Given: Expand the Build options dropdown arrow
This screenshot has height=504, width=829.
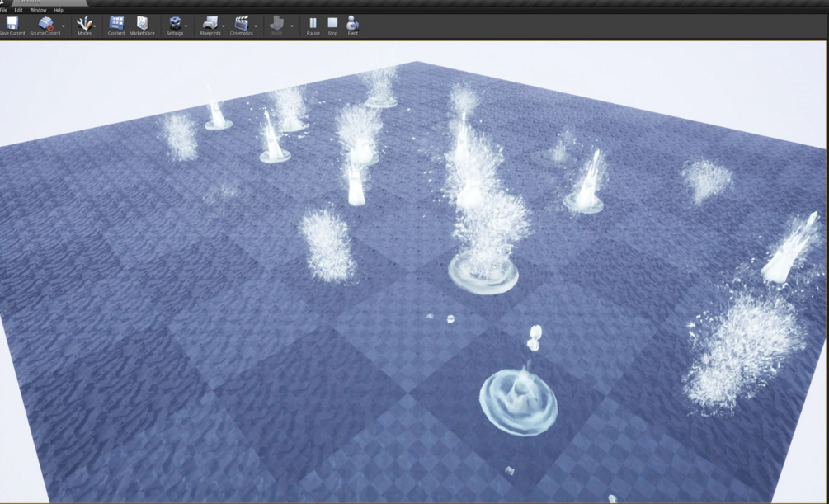Looking at the screenshot, I should (292, 26).
